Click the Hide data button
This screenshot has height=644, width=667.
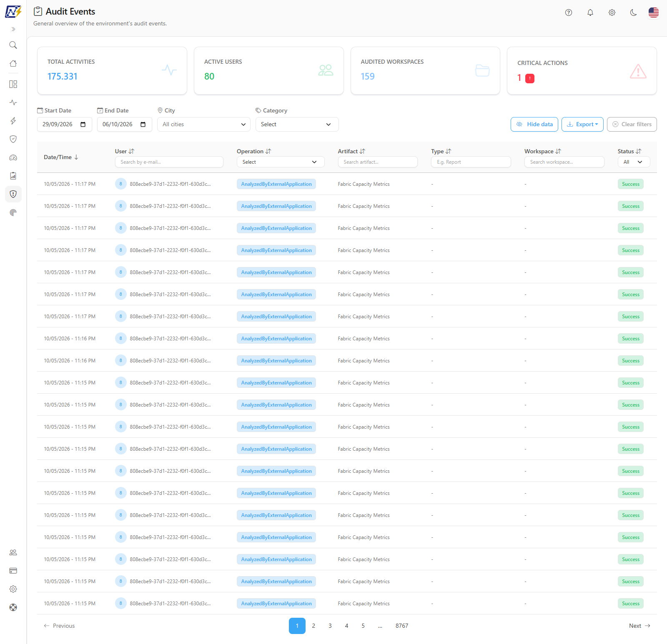click(534, 124)
